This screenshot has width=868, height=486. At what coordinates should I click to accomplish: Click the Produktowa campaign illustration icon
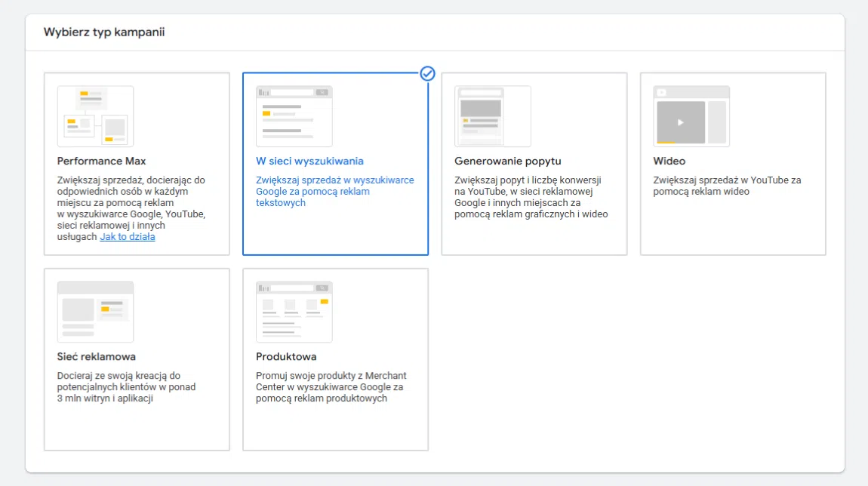tap(294, 312)
